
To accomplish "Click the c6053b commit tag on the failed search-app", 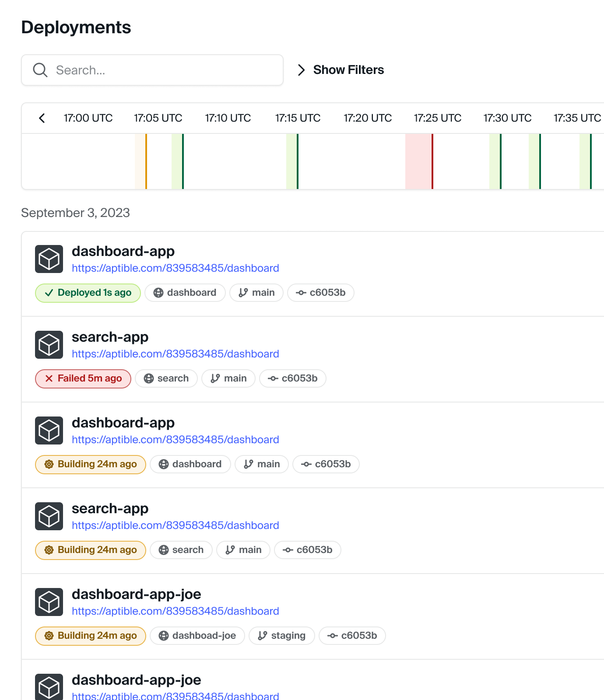I will [293, 378].
